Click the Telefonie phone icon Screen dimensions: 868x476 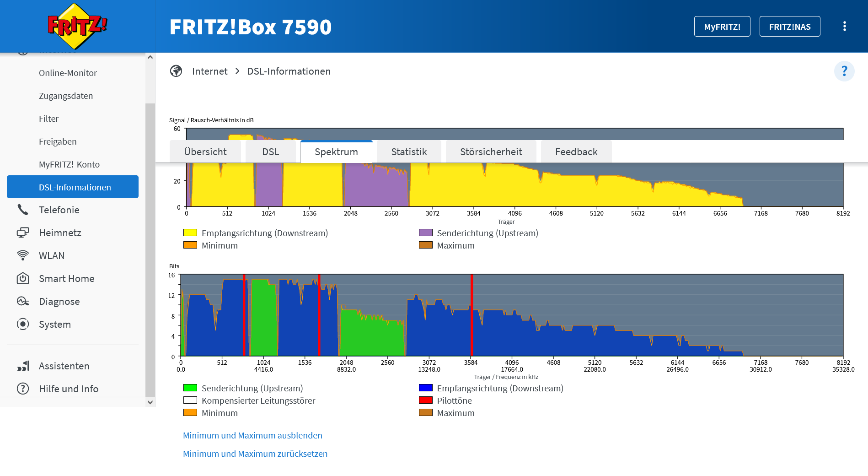pyautogui.click(x=23, y=210)
